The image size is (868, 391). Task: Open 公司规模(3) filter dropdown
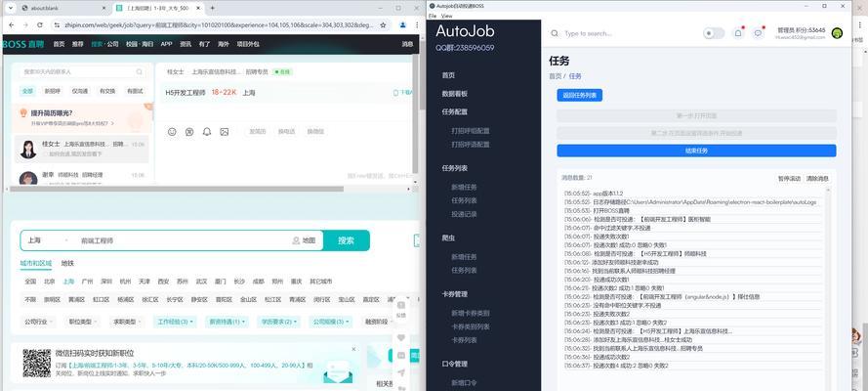[330, 322]
